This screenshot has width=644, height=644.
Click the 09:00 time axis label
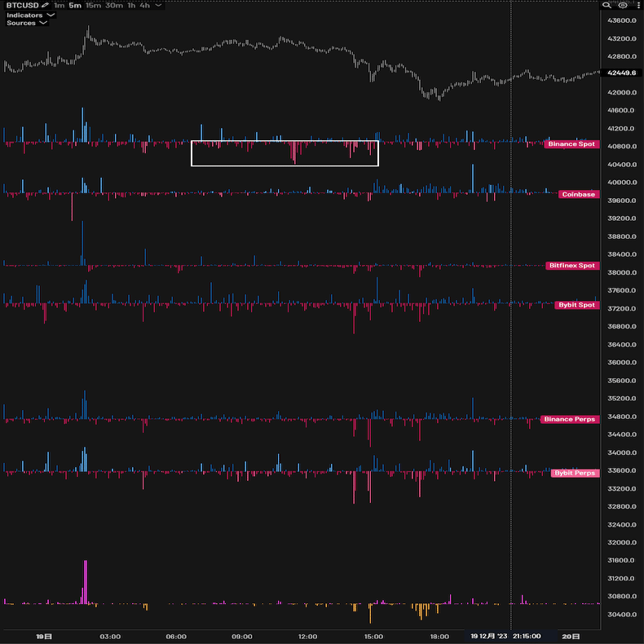point(242,637)
